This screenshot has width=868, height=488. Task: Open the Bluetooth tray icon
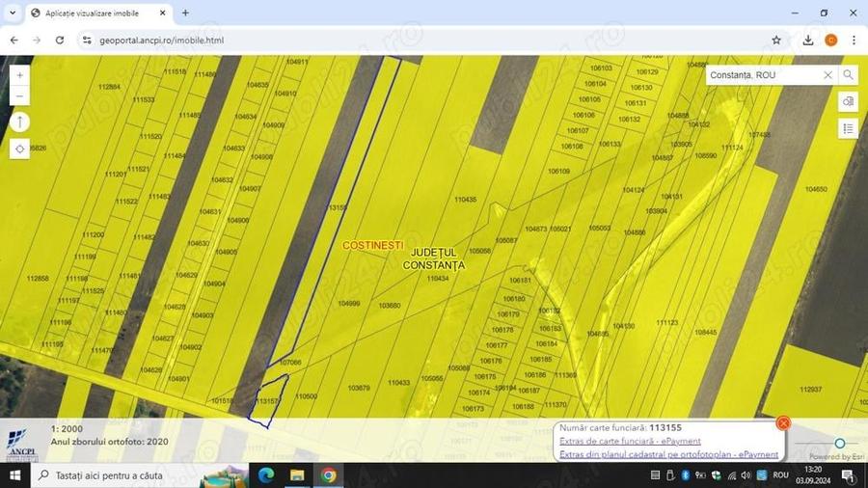[x=685, y=475]
